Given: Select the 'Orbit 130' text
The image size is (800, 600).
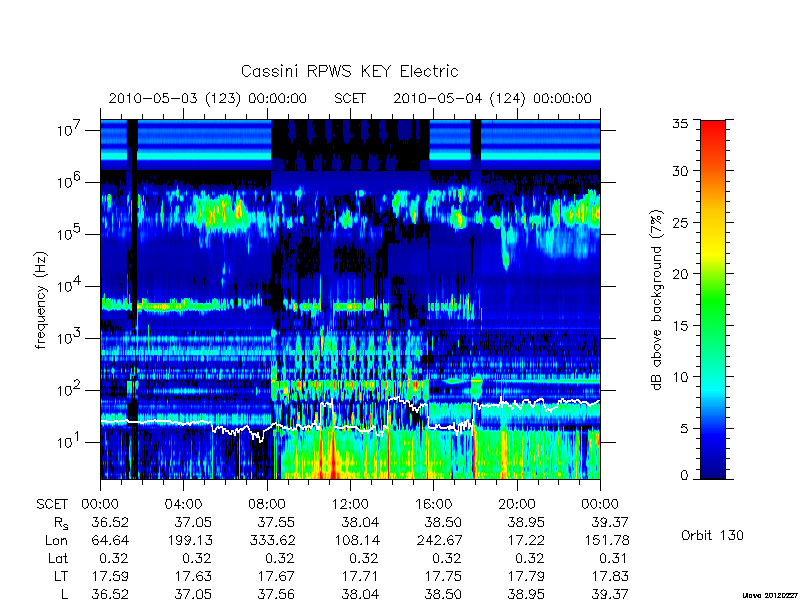Looking at the screenshot, I should (712, 536).
